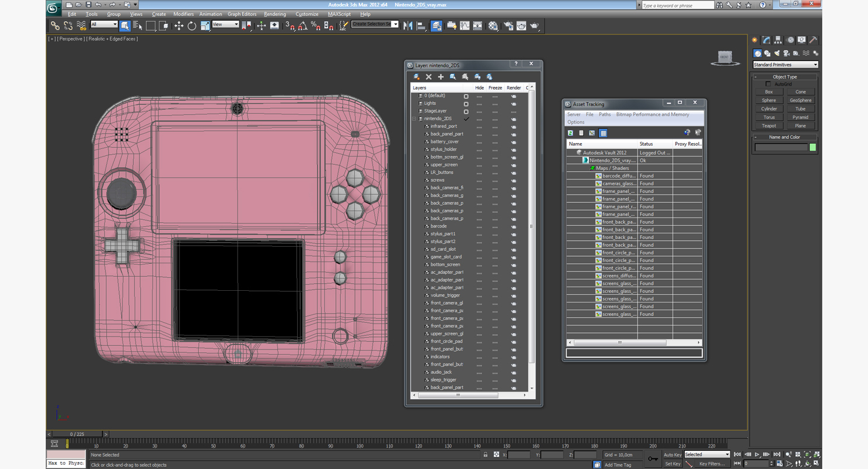Click the Mirror tool icon
This screenshot has height=469, width=868.
point(408,26)
